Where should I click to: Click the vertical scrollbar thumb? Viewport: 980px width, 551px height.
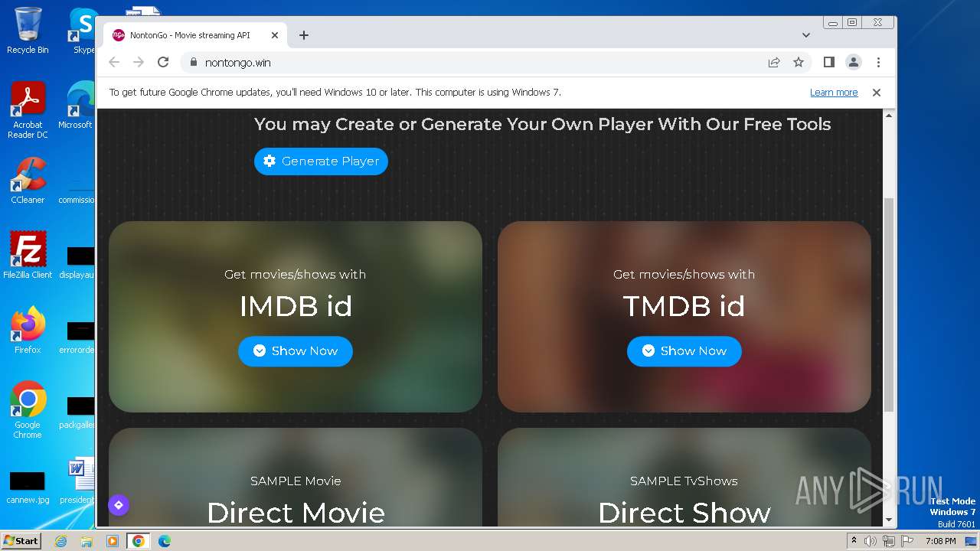(889, 305)
